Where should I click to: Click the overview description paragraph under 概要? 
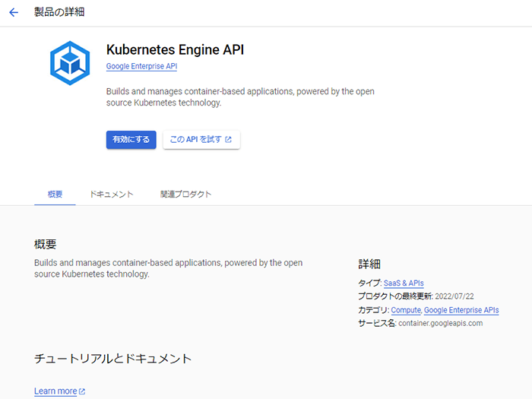click(168, 268)
